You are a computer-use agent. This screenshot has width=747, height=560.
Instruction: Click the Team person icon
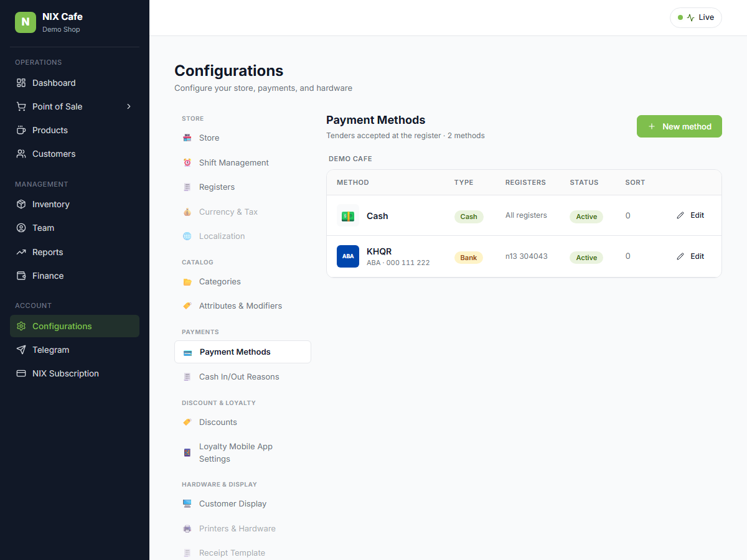pyautogui.click(x=21, y=228)
